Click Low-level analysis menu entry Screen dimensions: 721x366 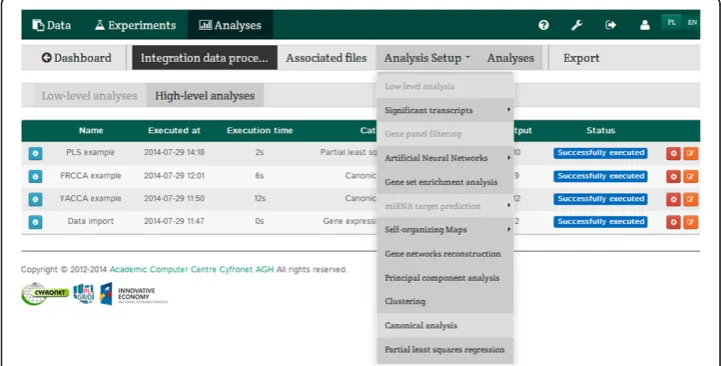[445, 86]
